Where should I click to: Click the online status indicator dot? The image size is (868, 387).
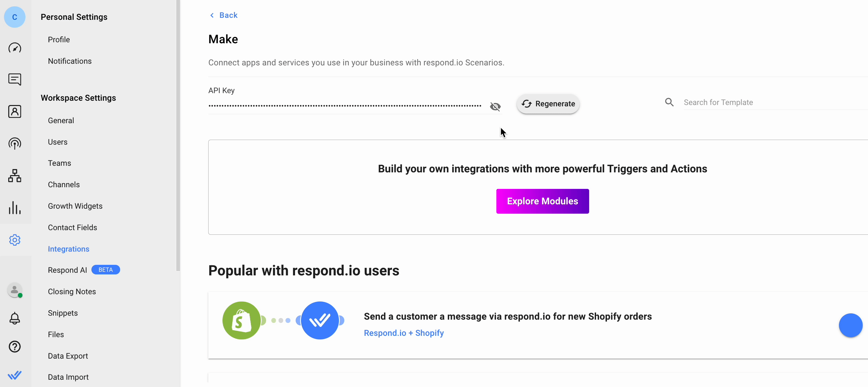pos(20,296)
